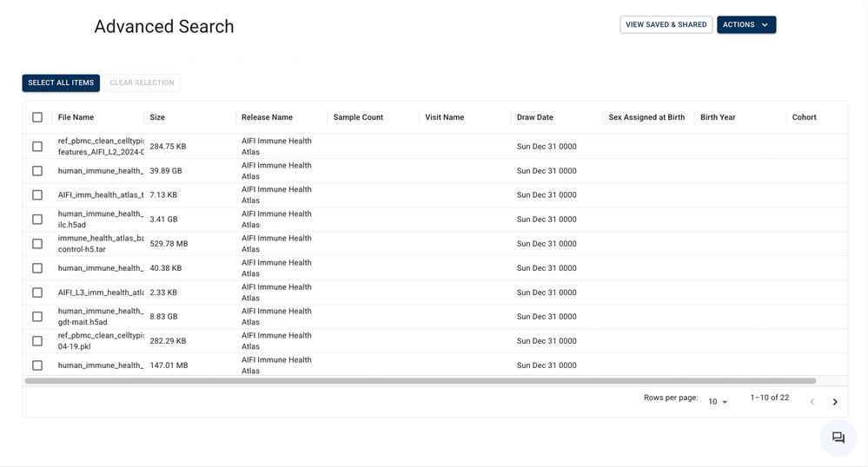Select the 529.78 MB file row checkbox
This screenshot has width=868, height=467.
pos(37,244)
